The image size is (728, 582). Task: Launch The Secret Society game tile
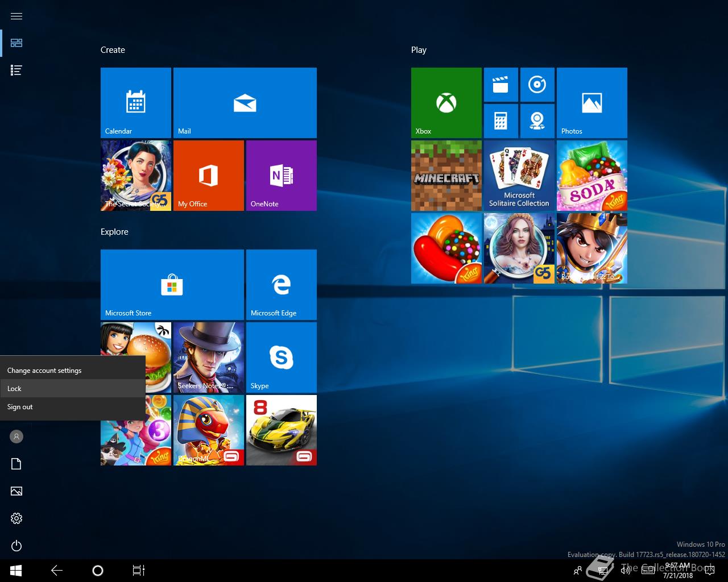point(136,176)
